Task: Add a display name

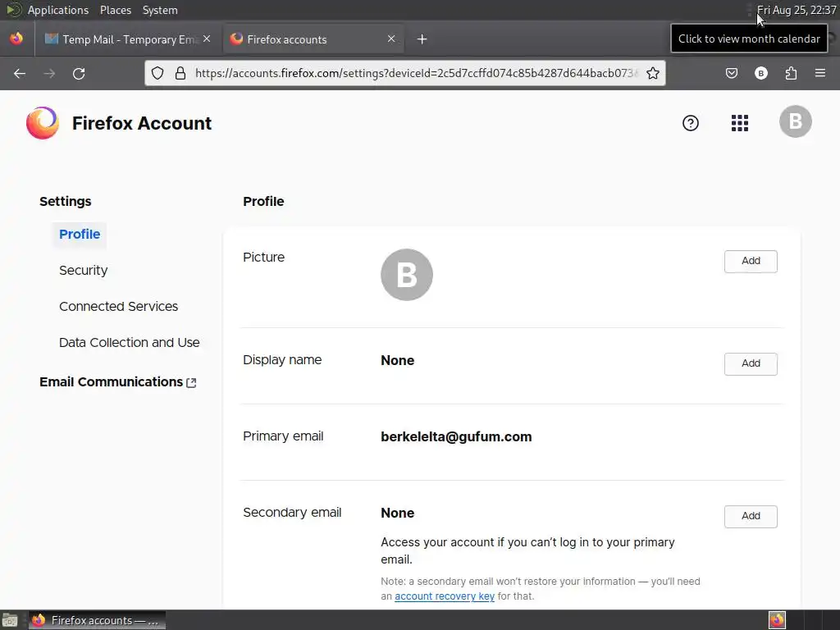Action: tap(751, 363)
